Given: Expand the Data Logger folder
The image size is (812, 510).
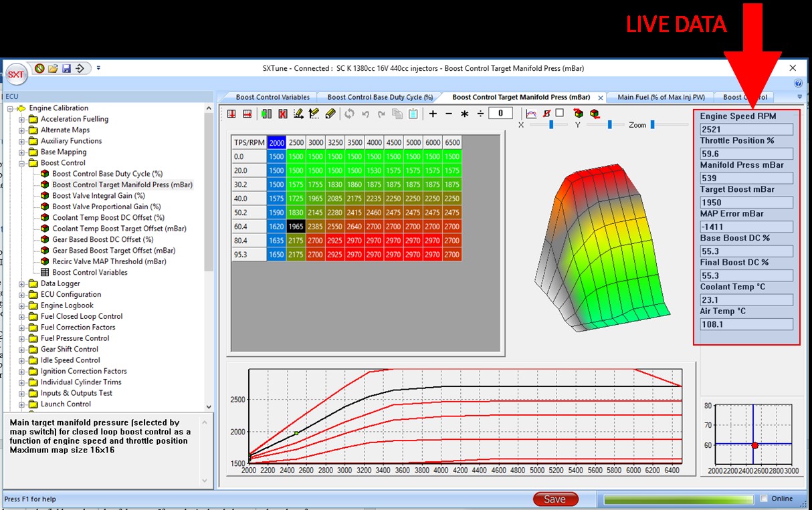Looking at the screenshot, I should [22, 283].
